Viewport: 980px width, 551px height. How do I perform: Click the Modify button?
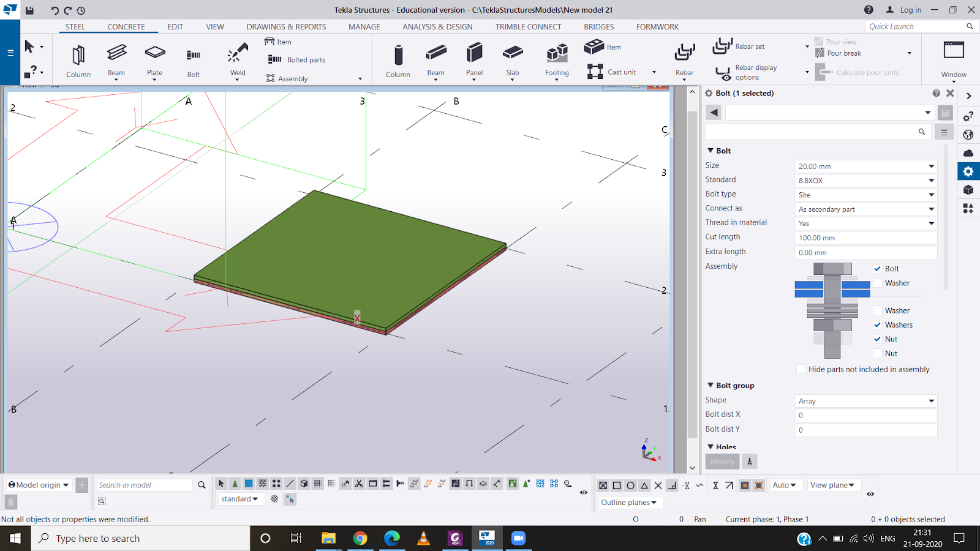click(722, 462)
